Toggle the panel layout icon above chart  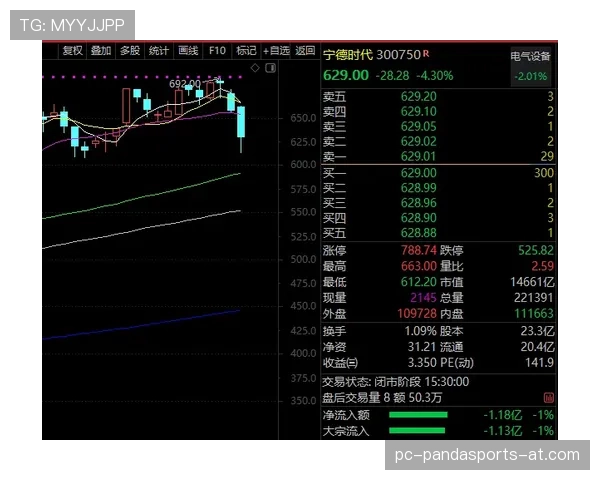[x=271, y=68]
